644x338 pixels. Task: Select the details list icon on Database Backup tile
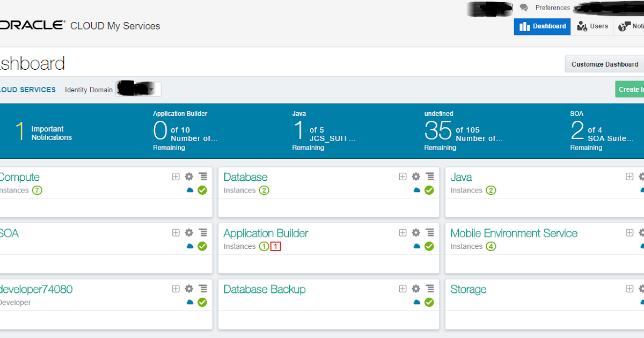(x=430, y=289)
